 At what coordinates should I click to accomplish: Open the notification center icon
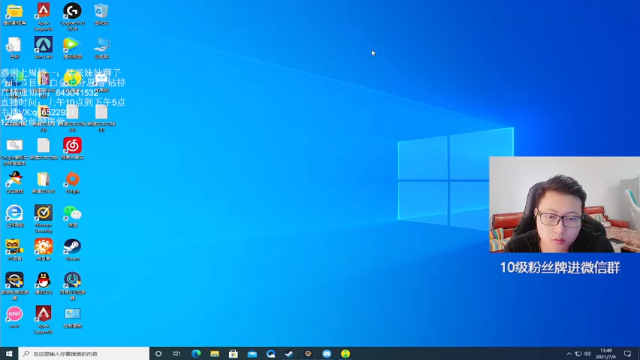[627, 354]
